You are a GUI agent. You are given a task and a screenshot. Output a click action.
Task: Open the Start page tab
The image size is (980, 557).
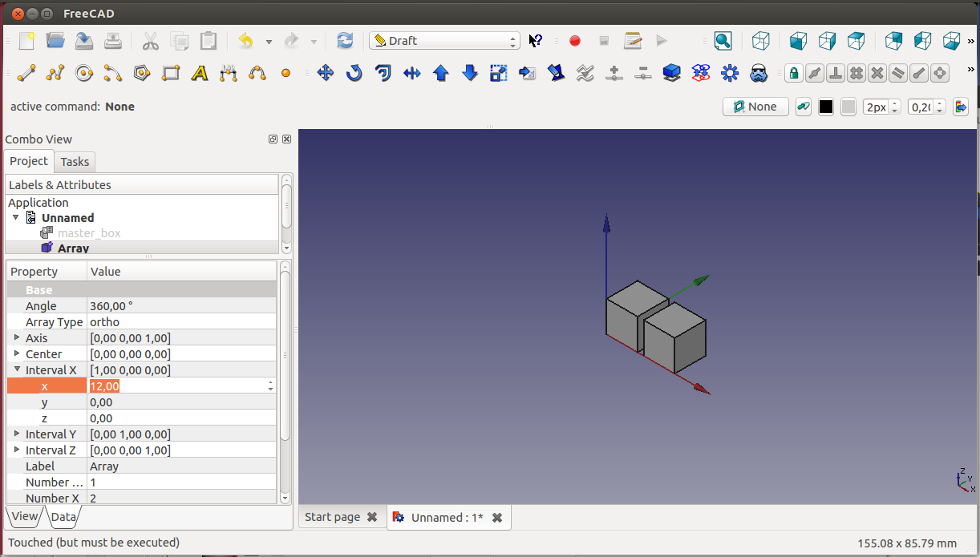coord(332,517)
